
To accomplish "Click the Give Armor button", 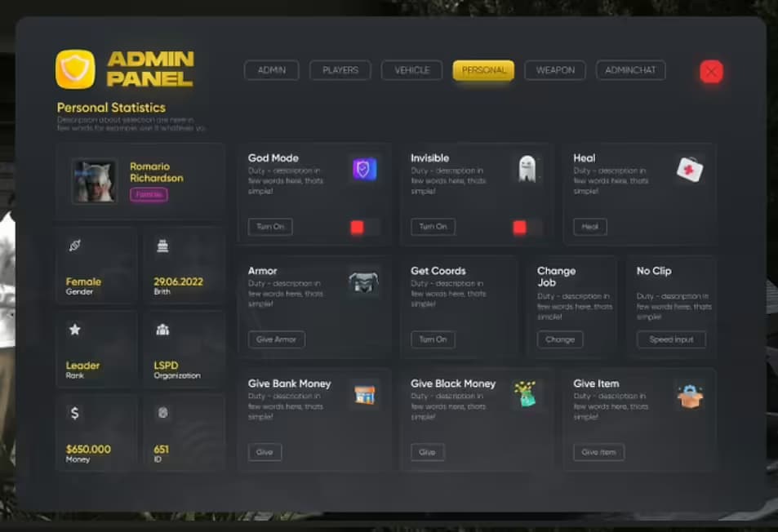I will click(x=277, y=339).
